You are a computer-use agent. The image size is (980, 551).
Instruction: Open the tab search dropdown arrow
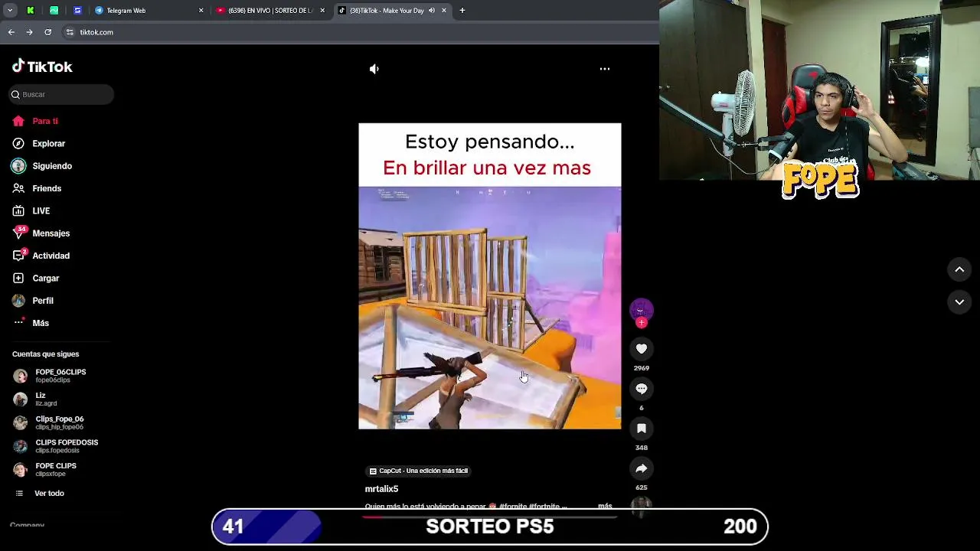pos(10,11)
